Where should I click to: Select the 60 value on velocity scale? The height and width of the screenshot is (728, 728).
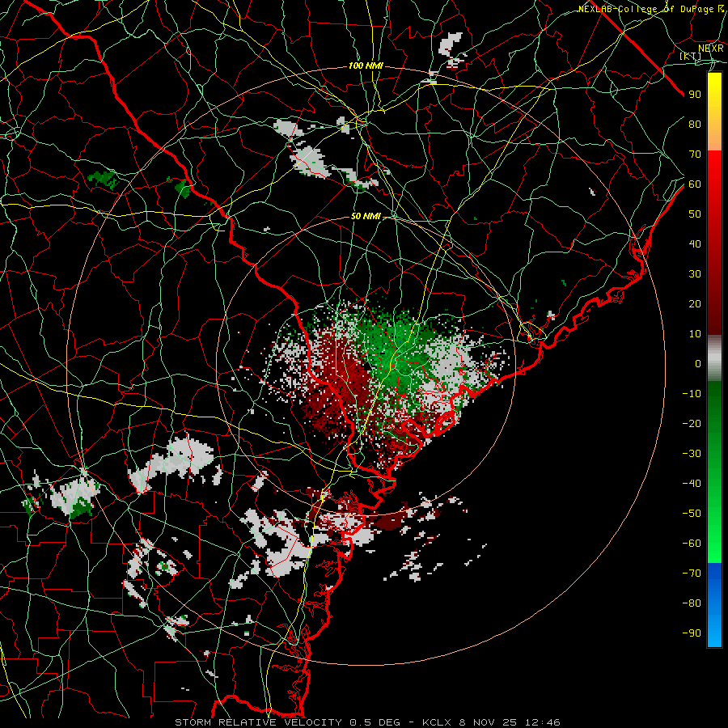(x=695, y=184)
